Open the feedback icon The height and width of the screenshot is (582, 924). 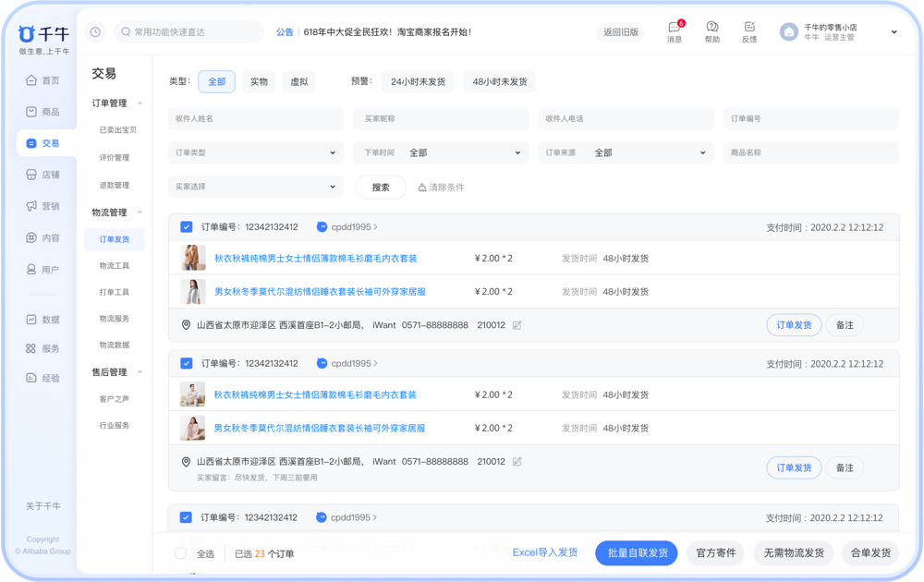point(748,28)
